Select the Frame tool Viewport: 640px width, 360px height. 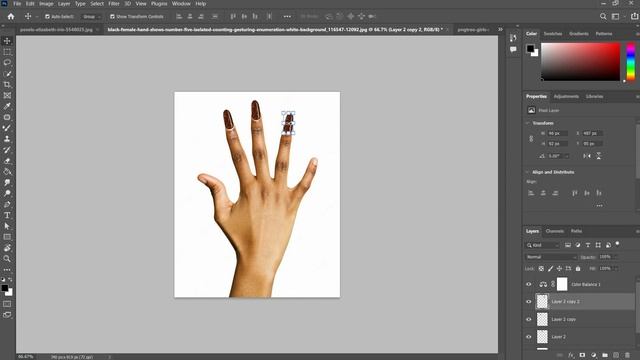[7, 95]
